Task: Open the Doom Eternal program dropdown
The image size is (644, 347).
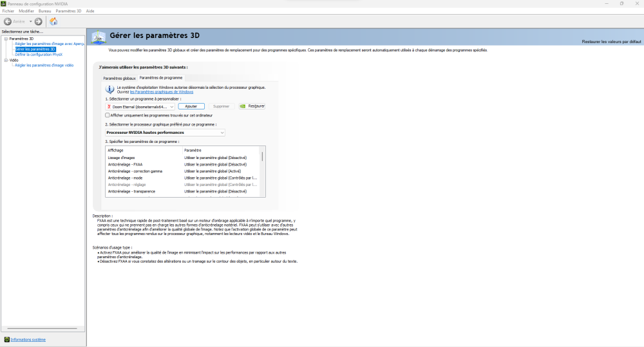Action: pyautogui.click(x=140, y=107)
